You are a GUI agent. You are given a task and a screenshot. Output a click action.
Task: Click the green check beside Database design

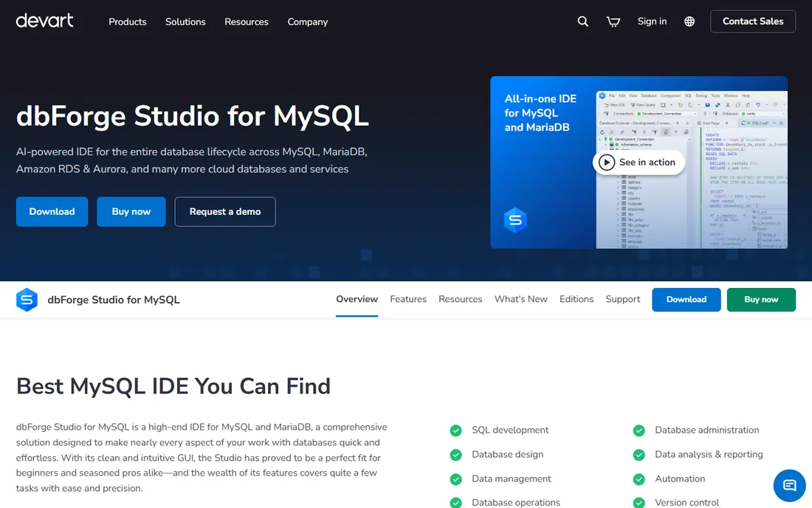[x=455, y=455]
